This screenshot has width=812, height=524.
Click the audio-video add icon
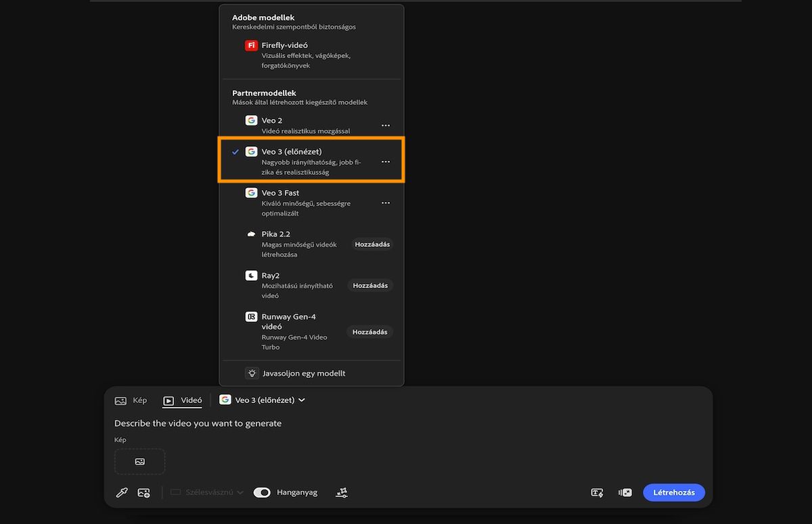(625, 493)
